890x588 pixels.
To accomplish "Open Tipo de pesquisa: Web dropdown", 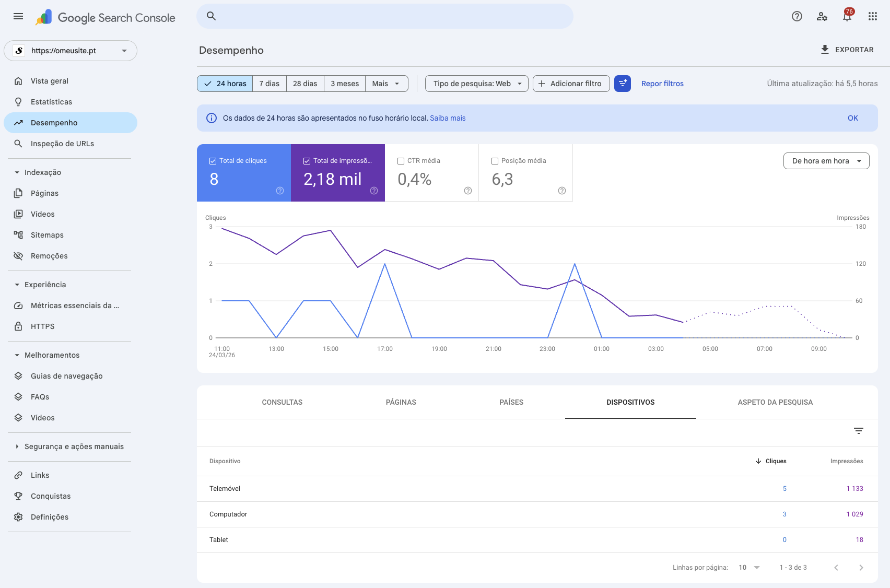I will pos(477,84).
